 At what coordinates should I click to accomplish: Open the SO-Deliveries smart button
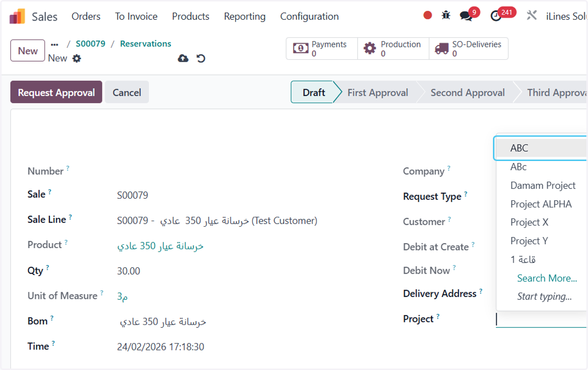tap(468, 48)
